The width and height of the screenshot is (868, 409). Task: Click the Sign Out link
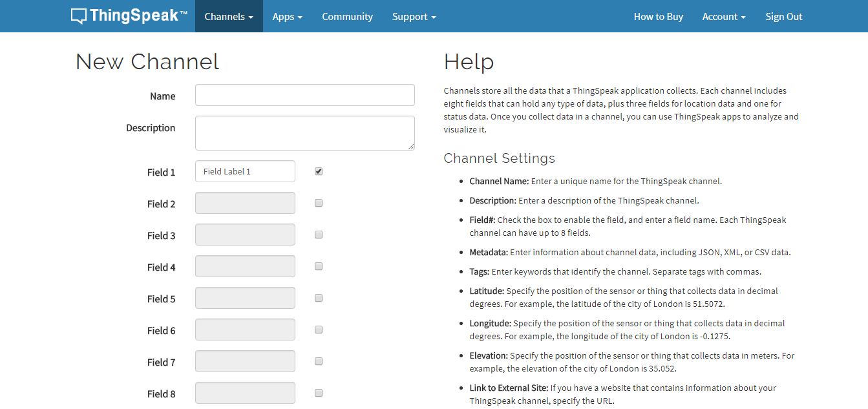(x=783, y=17)
